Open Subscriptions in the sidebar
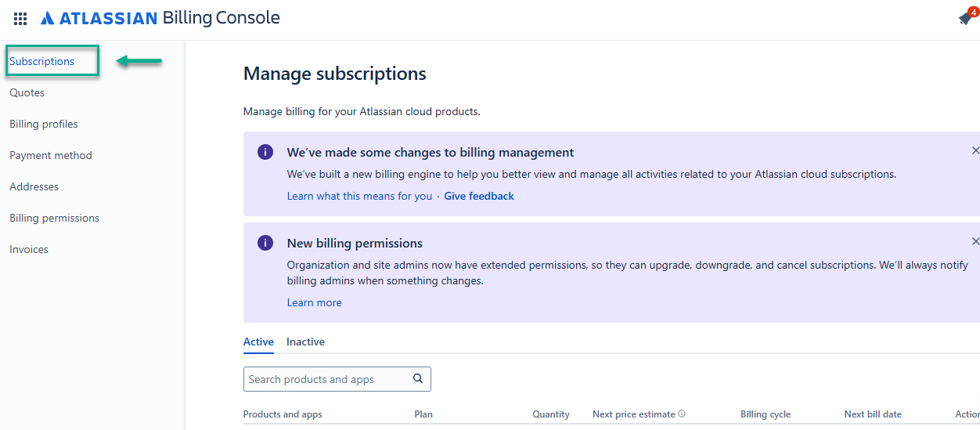This screenshot has width=980, height=430. point(42,61)
